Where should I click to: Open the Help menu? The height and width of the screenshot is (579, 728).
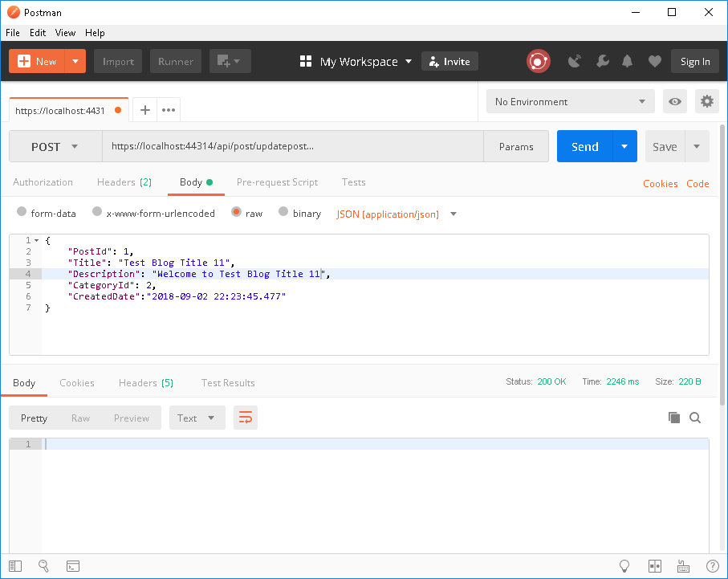click(x=95, y=33)
